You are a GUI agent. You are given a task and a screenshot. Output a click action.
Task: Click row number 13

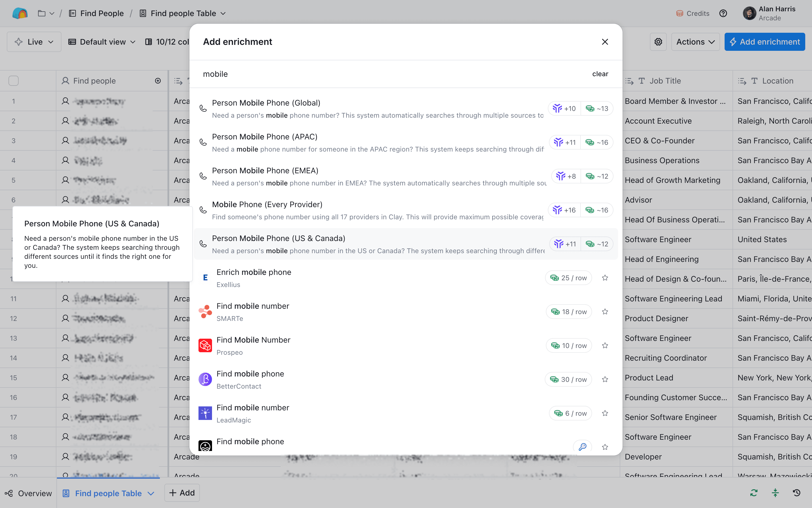(14, 338)
